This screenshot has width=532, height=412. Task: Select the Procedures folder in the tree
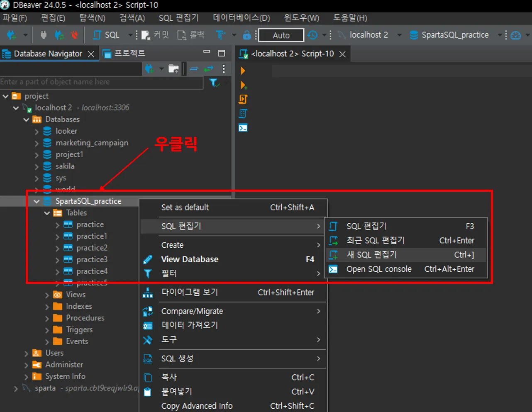tap(85, 318)
